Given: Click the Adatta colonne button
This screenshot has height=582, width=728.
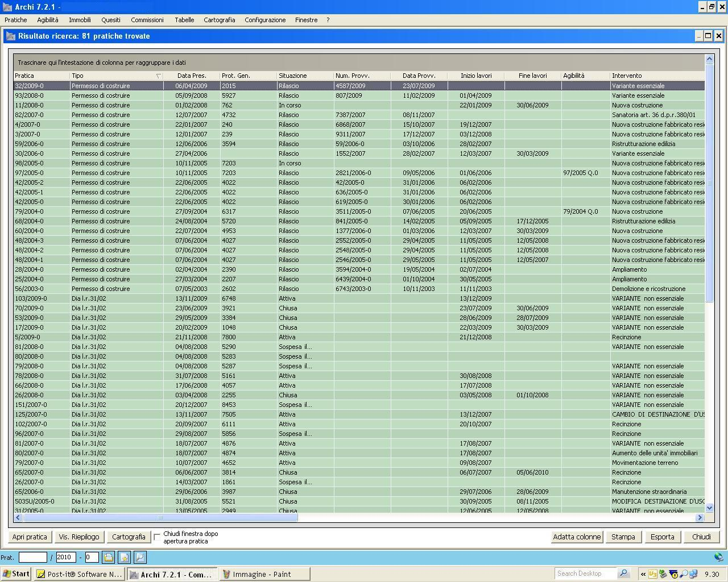Looking at the screenshot, I should tap(577, 537).
